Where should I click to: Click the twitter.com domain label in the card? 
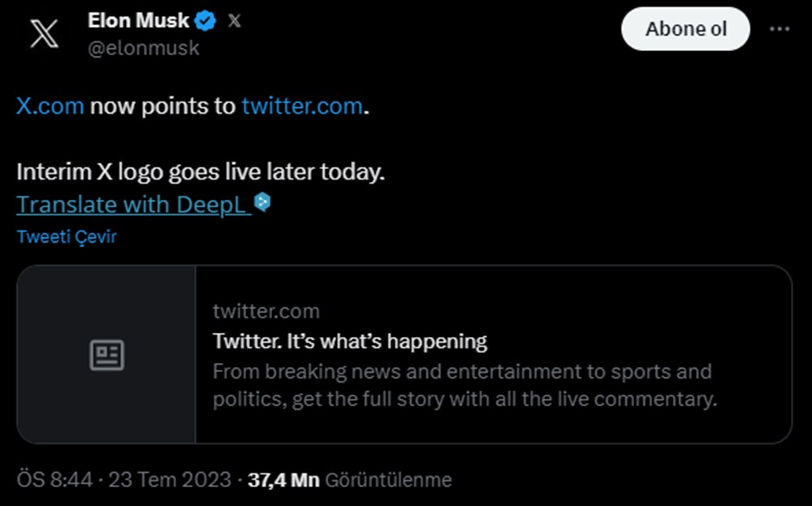266,311
